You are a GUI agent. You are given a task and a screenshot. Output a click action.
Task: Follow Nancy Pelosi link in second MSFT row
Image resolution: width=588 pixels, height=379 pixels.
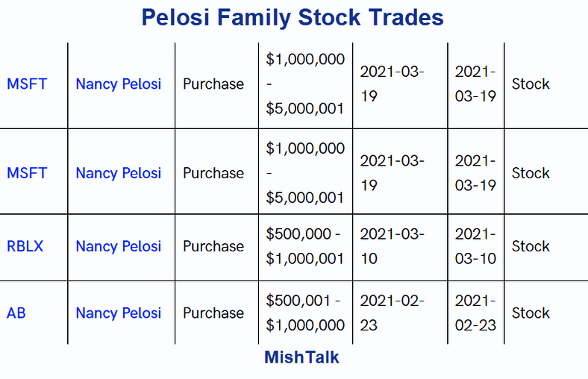[118, 173]
